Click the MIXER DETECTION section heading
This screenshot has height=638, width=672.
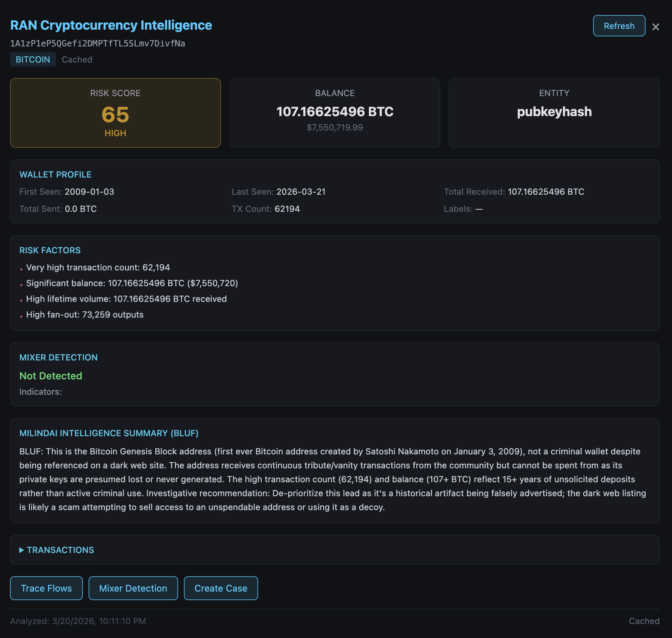59,358
